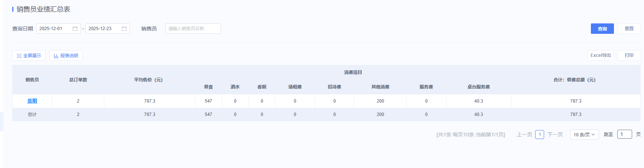This screenshot has height=168, width=644.
Task: Click 张明 row's 餐食 value 547
Action: pyautogui.click(x=208, y=101)
